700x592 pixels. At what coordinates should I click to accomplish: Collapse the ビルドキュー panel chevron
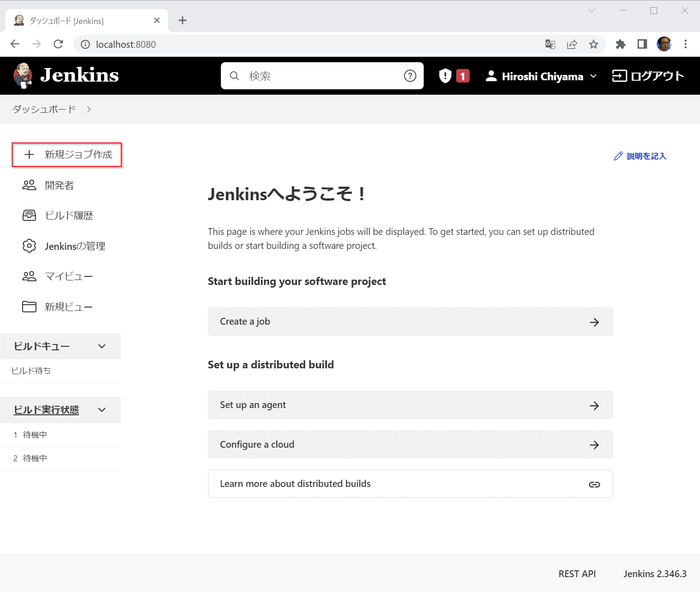[x=102, y=346]
